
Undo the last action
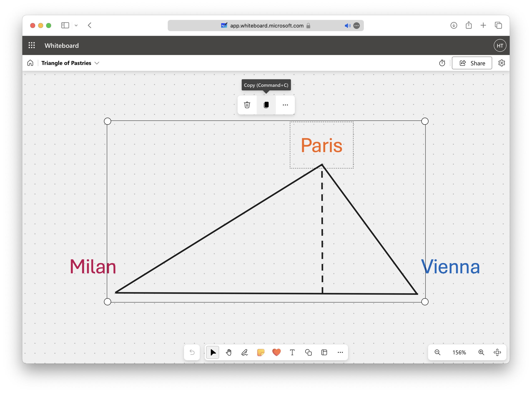click(x=192, y=352)
